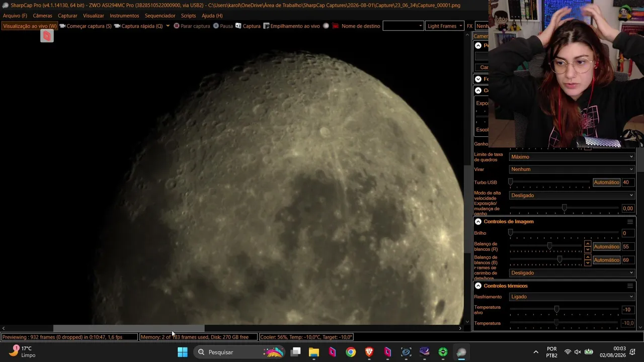The image size is (644, 362).
Task: Click the Começar captura camera icon
Action: [62, 26]
